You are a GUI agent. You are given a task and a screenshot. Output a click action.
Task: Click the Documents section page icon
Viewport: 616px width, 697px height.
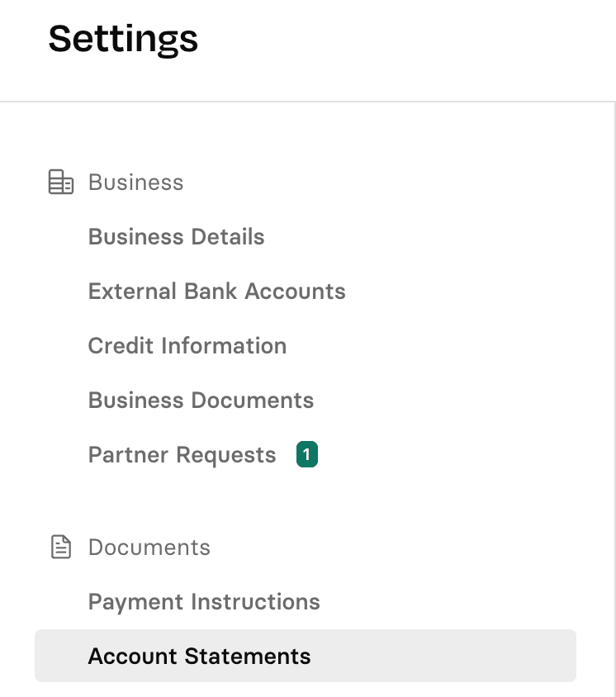click(x=61, y=548)
